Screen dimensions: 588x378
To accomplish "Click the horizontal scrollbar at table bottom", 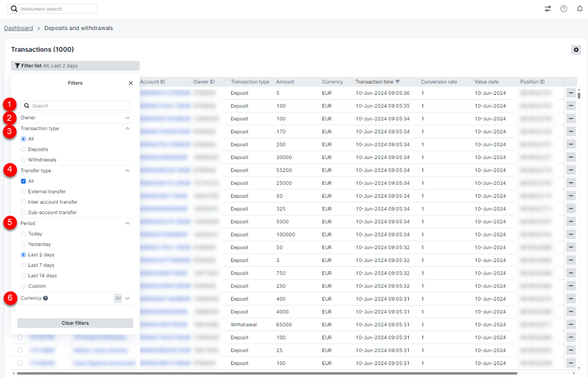I will coord(266,374).
